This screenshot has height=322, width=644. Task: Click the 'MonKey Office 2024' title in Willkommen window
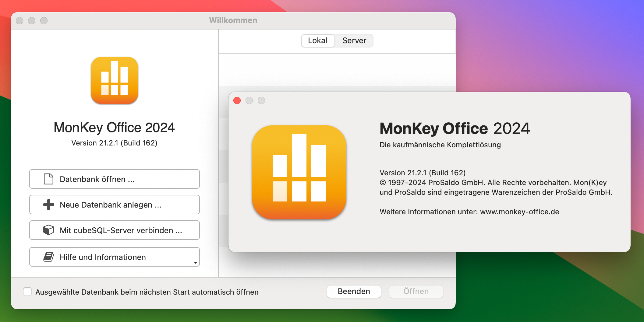click(114, 128)
